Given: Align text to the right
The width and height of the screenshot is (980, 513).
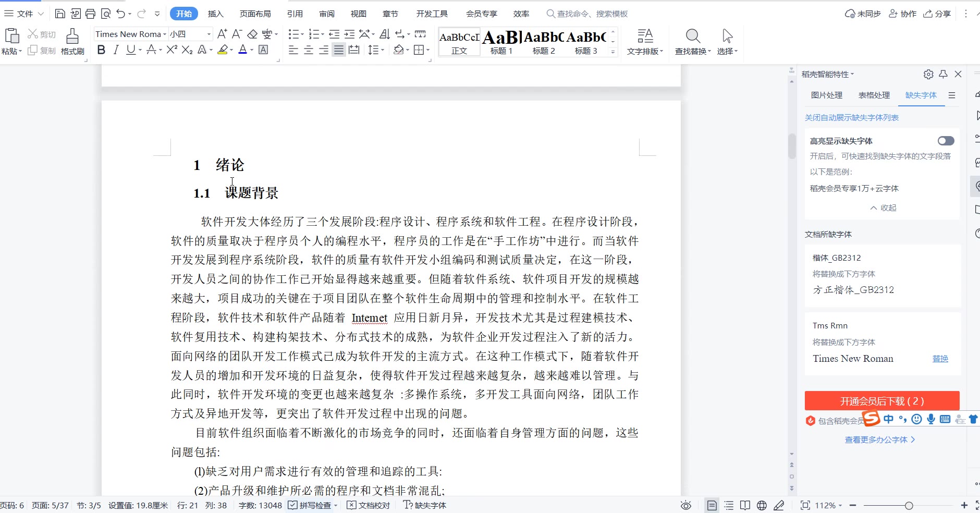Looking at the screenshot, I should (x=324, y=50).
